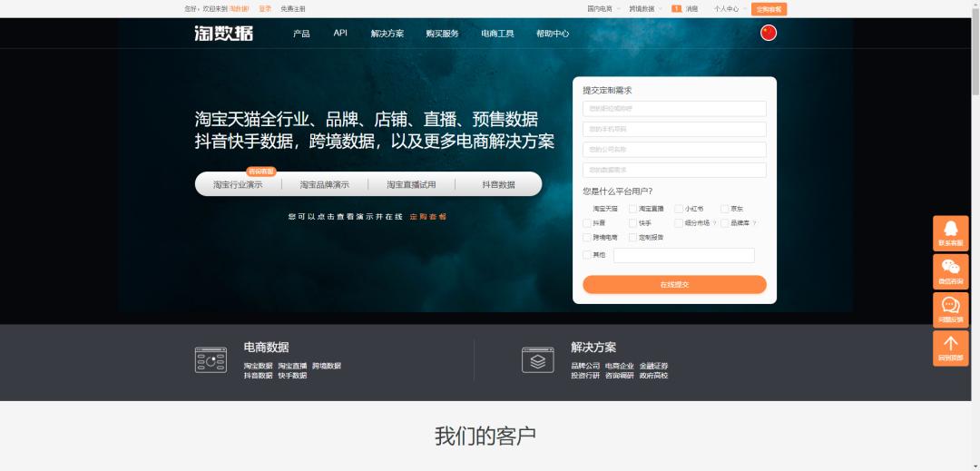Open the 跨境数据 footer link
The height and width of the screenshot is (471, 980).
[327, 366]
